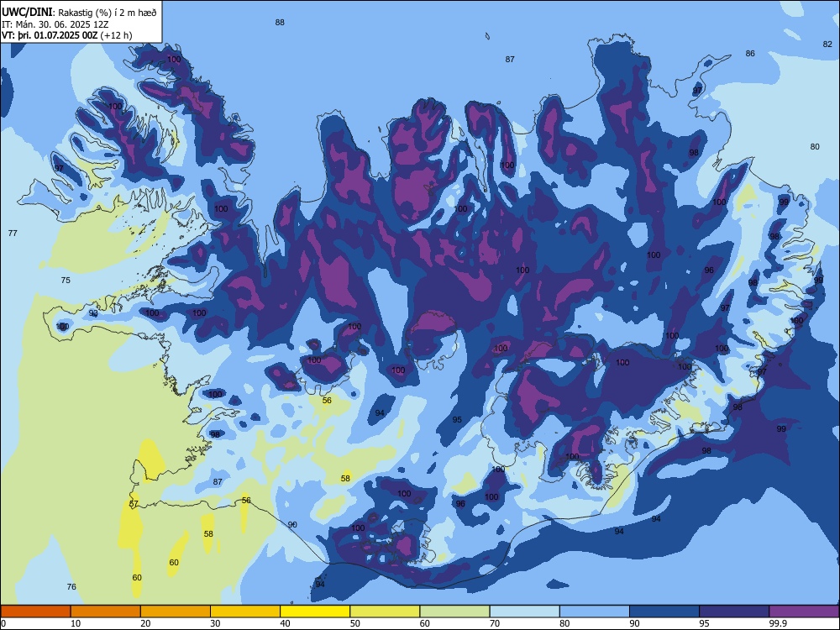The height and width of the screenshot is (630, 840).
Task: Click the '82' humidity value on the map
Action: click(827, 44)
